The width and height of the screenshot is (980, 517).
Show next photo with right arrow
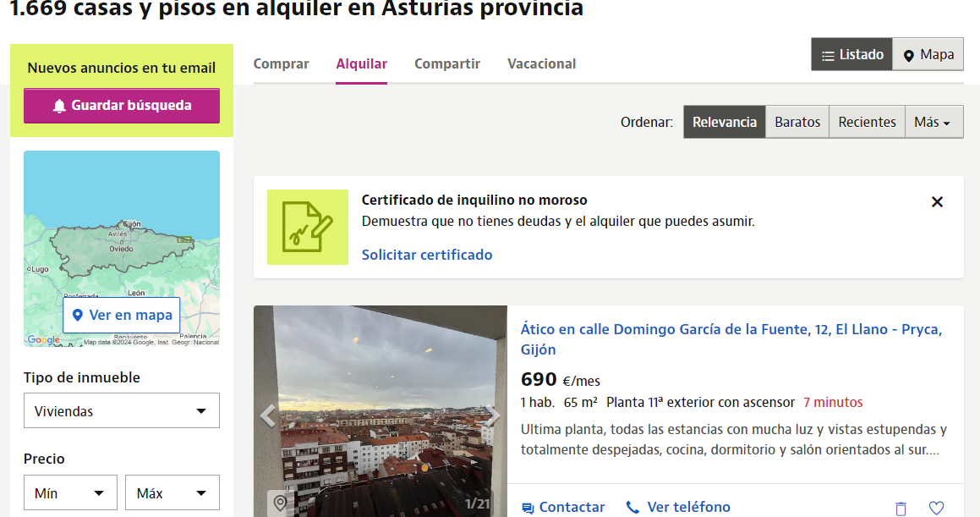pos(492,415)
